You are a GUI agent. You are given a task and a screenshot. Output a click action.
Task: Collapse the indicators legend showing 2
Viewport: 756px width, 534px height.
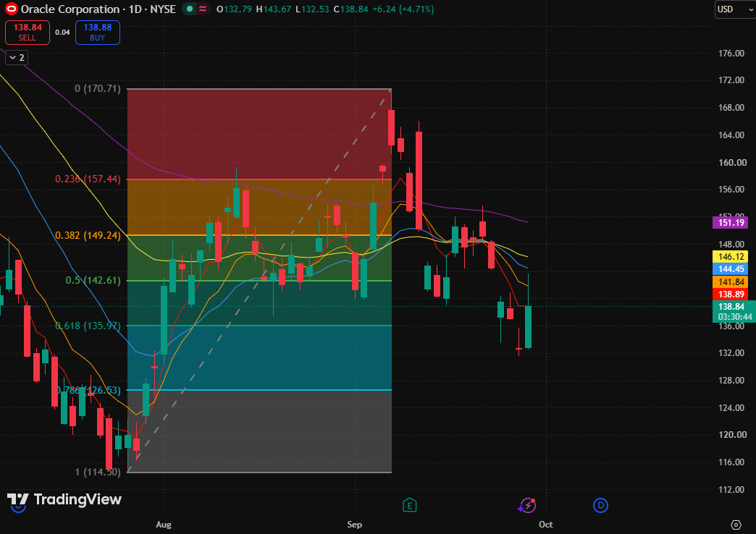17,57
